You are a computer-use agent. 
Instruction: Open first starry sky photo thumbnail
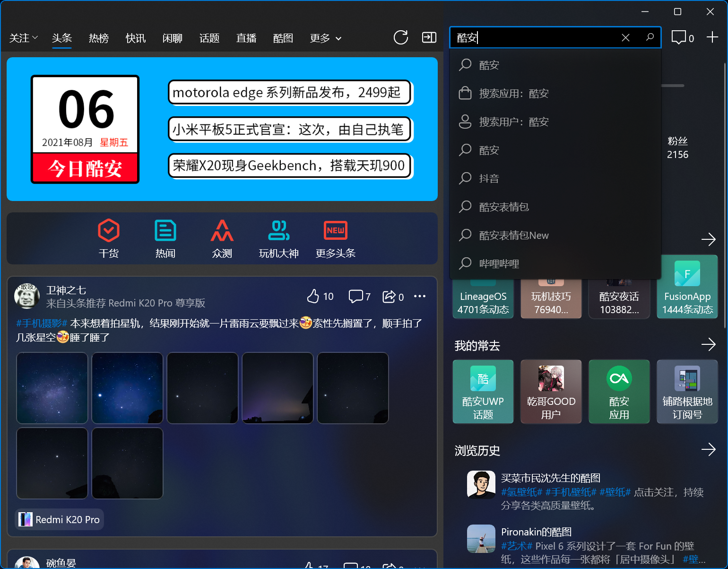pyautogui.click(x=52, y=388)
